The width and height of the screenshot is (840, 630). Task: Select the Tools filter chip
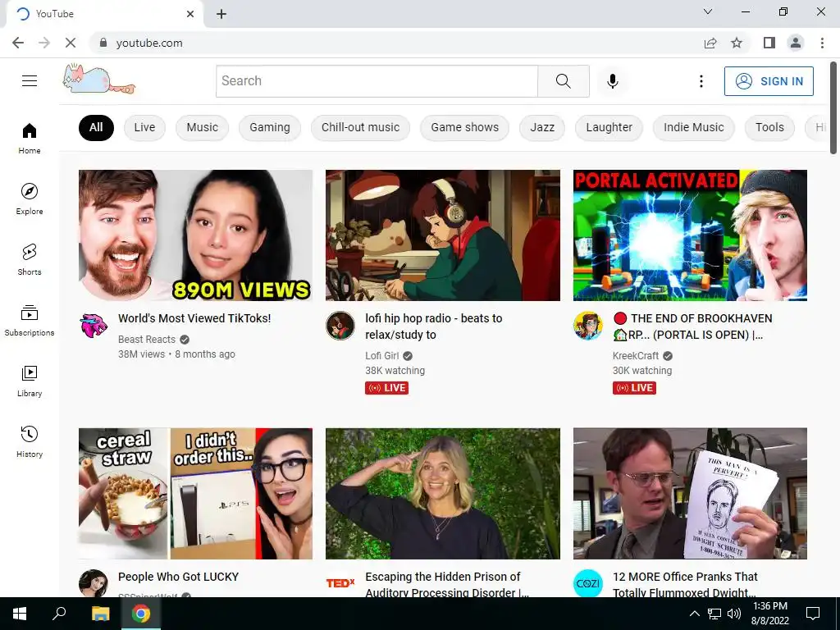click(769, 127)
